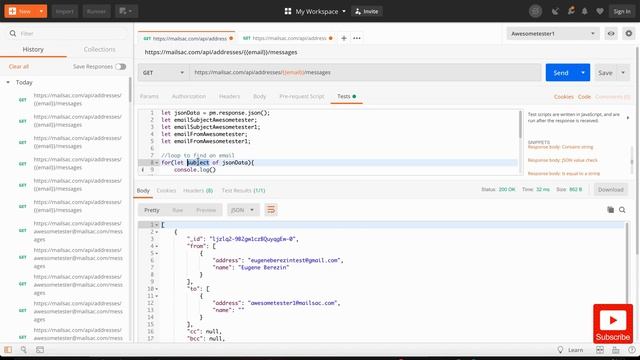
Task: Open the New button dropdown arrow
Action: tap(41, 11)
